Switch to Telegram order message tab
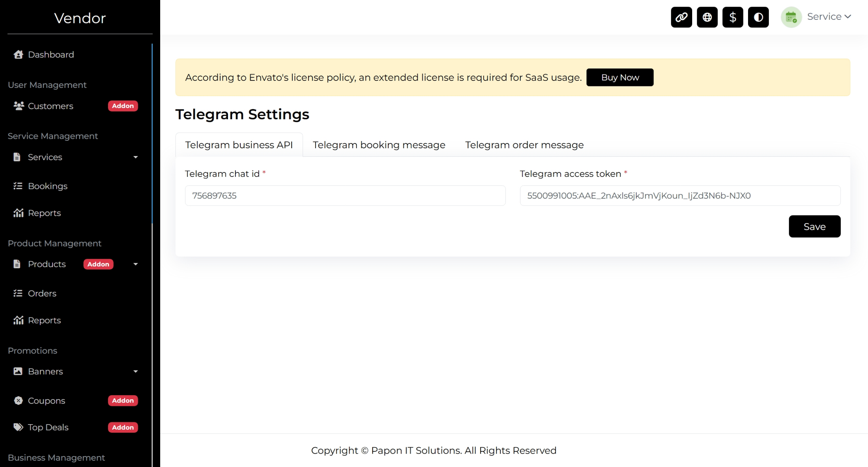This screenshot has height=467, width=868. 524,145
